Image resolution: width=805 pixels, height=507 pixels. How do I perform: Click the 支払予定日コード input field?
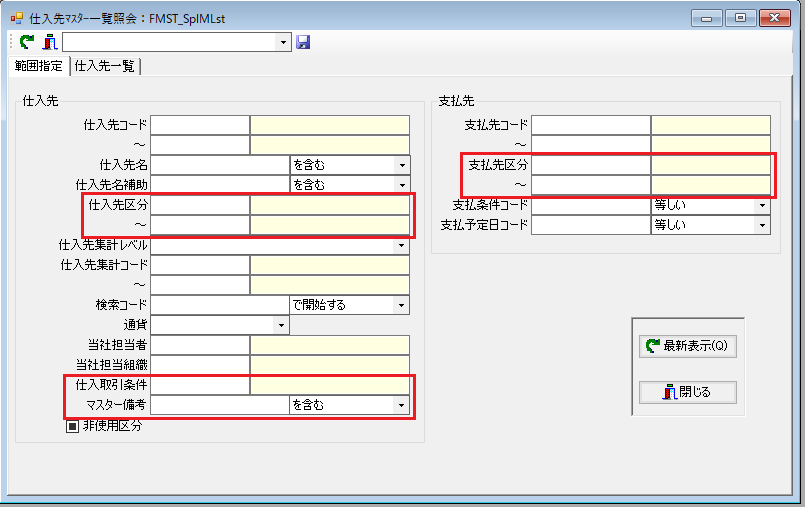591,225
